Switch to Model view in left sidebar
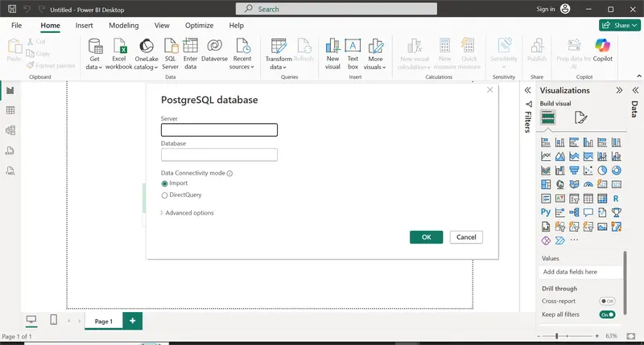 point(10,130)
